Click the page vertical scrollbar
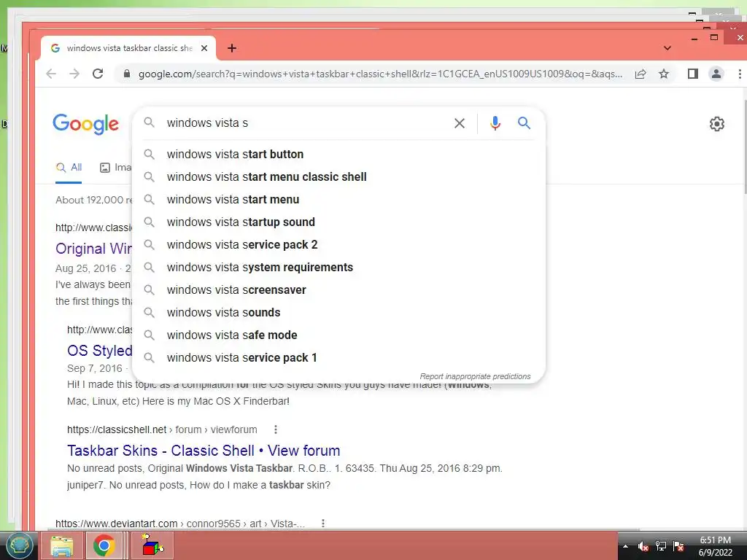 pos(744,147)
